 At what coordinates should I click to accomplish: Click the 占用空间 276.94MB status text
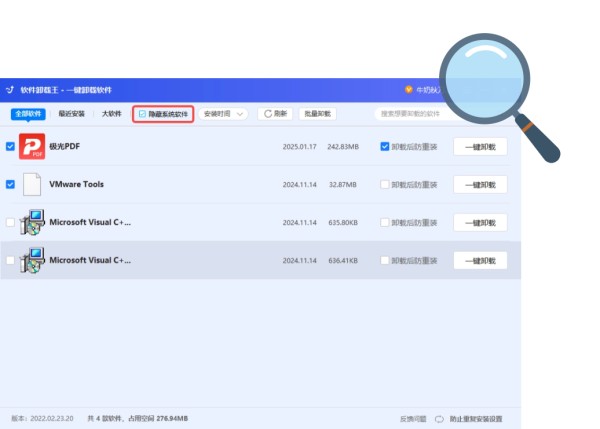(x=158, y=418)
